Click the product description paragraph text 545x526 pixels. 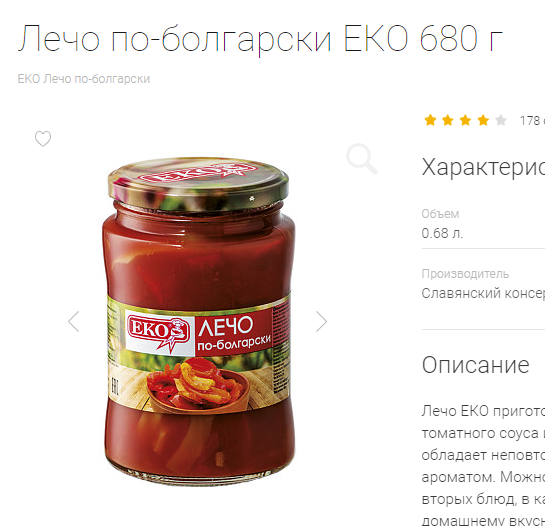tap(483, 466)
